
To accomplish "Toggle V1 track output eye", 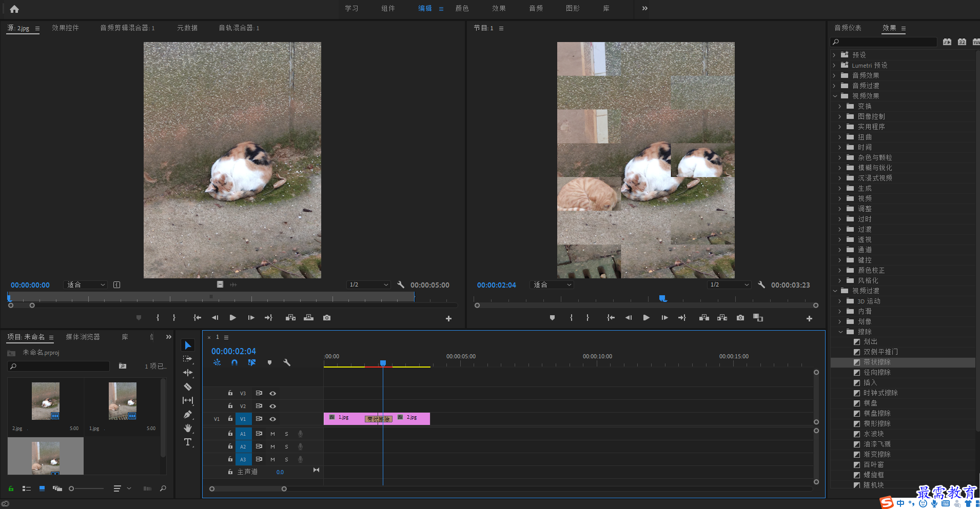I will (273, 419).
